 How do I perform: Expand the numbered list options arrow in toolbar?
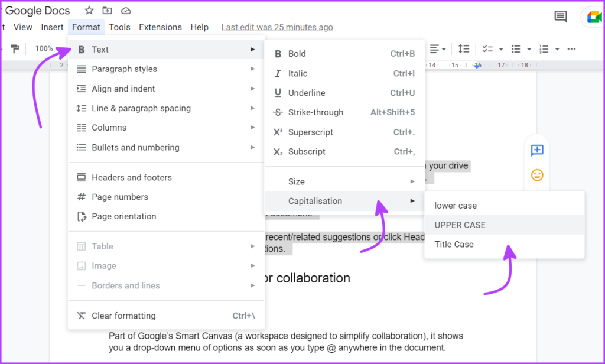[557, 49]
